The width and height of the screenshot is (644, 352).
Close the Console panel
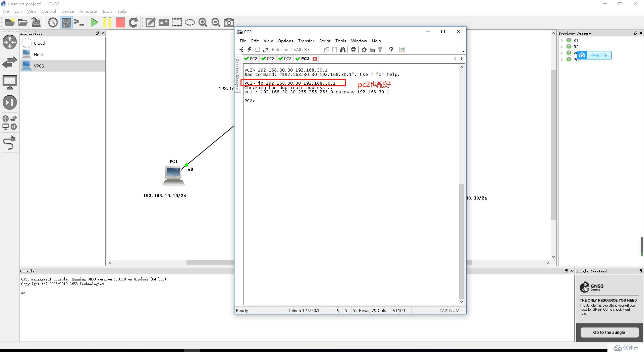click(572, 271)
